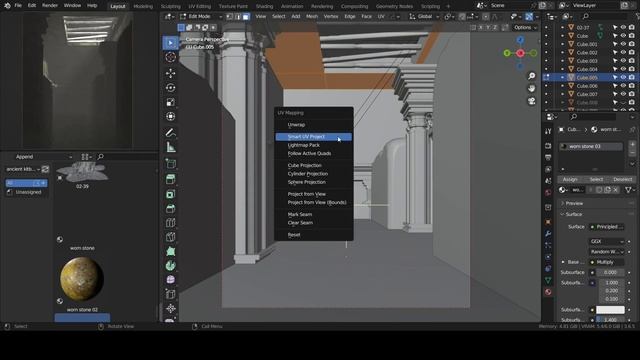
Task: Activate the Scale tool
Action: point(171,102)
